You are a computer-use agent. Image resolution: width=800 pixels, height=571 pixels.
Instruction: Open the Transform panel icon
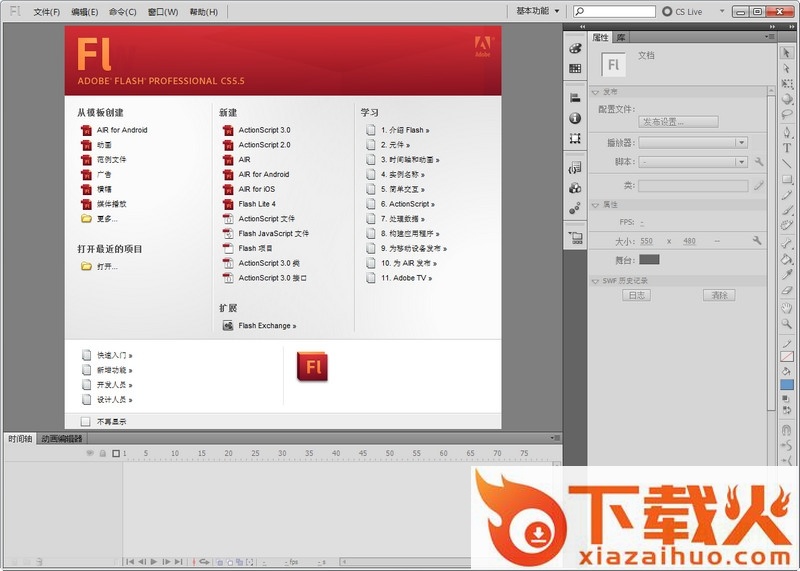click(x=575, y=138)
